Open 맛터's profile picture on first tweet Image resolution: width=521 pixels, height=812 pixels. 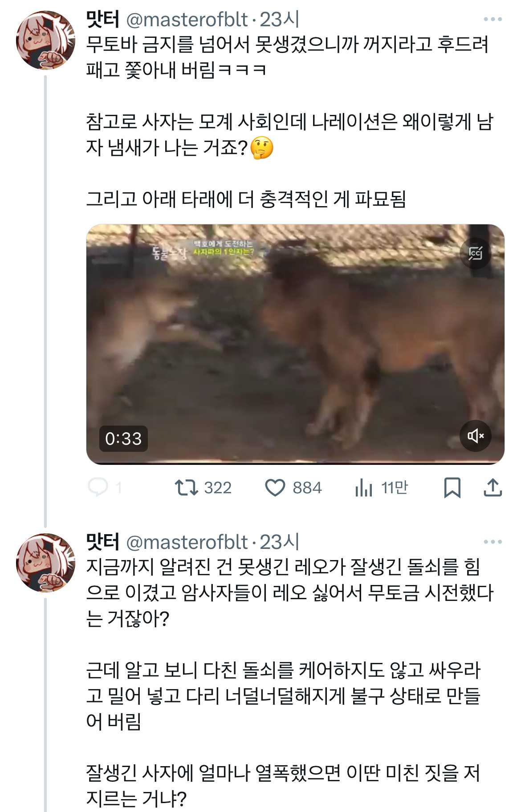(45, 41)
